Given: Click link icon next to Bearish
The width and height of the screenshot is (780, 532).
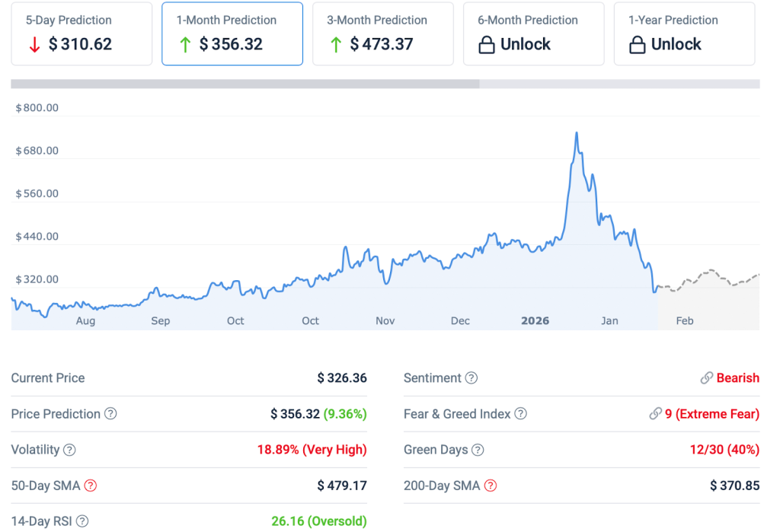Looking at the screenshot, I should coord(707,378).
